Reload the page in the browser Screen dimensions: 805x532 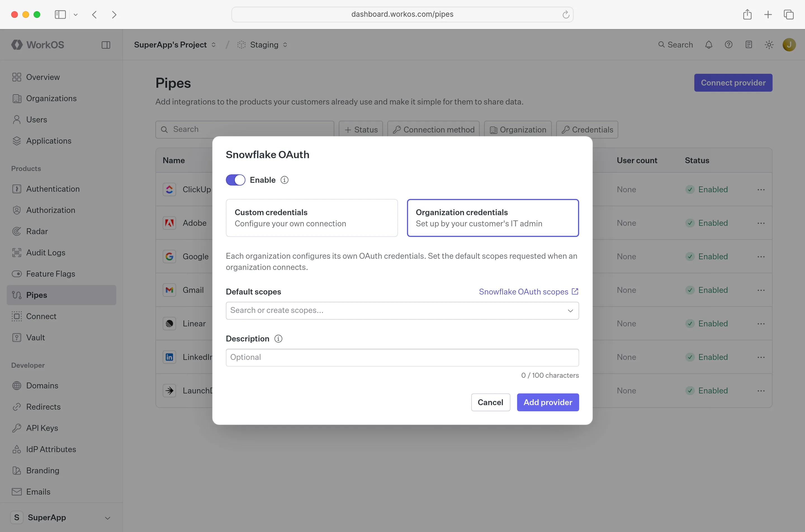(566, 14)
